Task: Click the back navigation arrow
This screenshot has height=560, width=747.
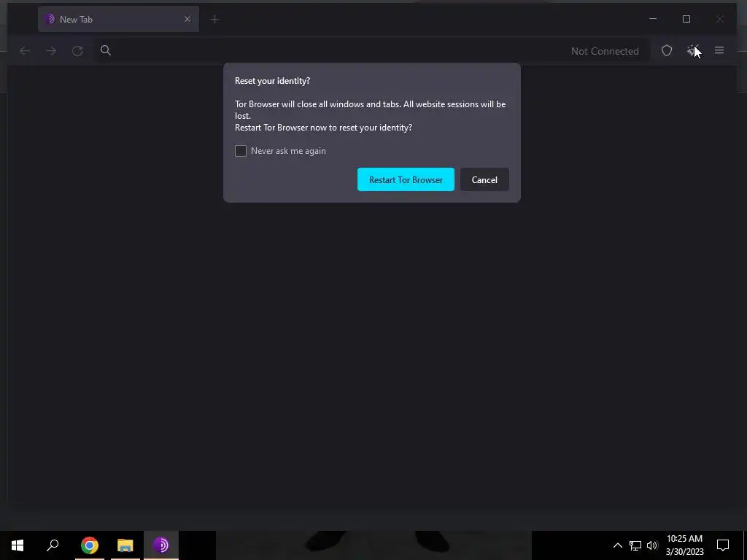Action: 25,50
